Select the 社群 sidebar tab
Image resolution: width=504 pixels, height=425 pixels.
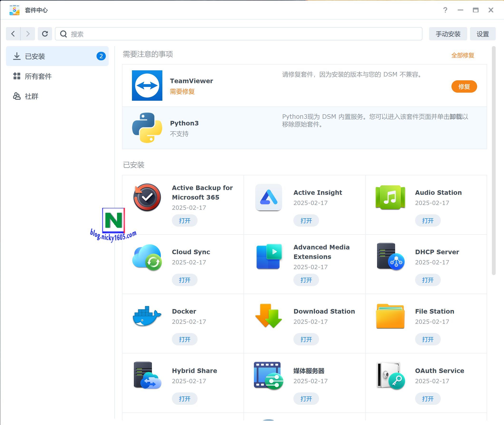tap(57, 96)
